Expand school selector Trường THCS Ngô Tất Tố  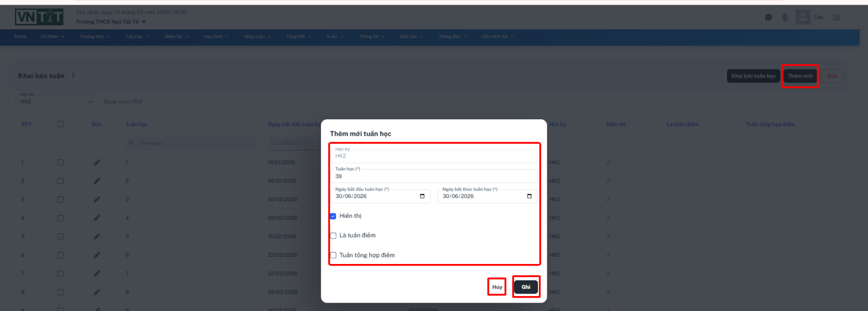[x=111, y=22]
